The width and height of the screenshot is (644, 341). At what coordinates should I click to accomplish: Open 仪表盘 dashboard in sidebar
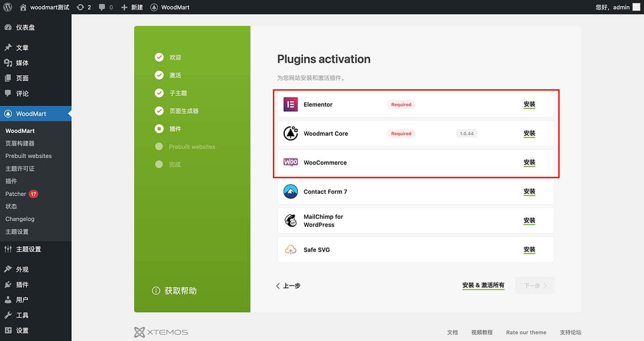(x=36, y=27)
